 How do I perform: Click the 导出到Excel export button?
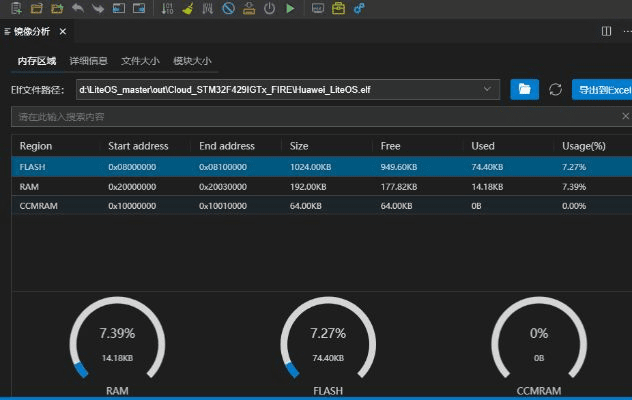[602, 90]
